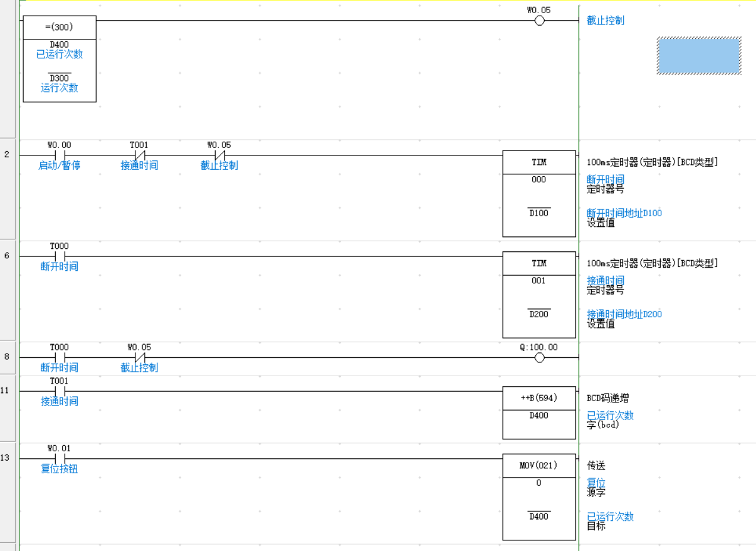This screenshot has width=756, height=551.
Task: Click the W0.05 closed contact in rung 8
Action: point(139,358)
